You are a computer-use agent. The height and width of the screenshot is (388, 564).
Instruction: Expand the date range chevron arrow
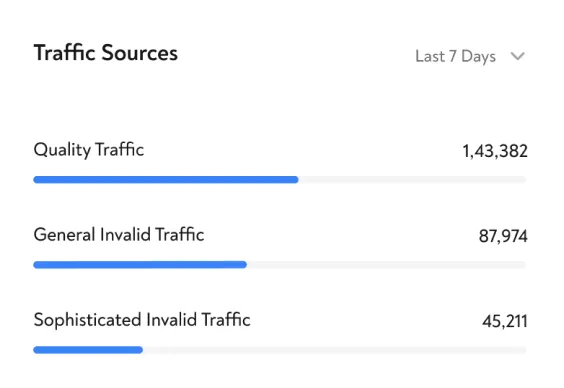pyautogui.click(x=518, y=56)
